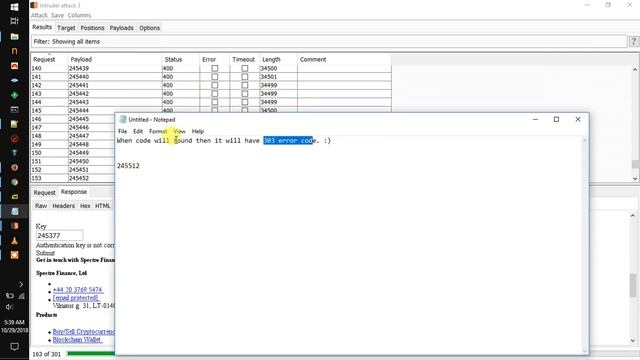Click the Intruder attack window title icon
The width and height of the screenshot is (640, 360).
(34, 5)
